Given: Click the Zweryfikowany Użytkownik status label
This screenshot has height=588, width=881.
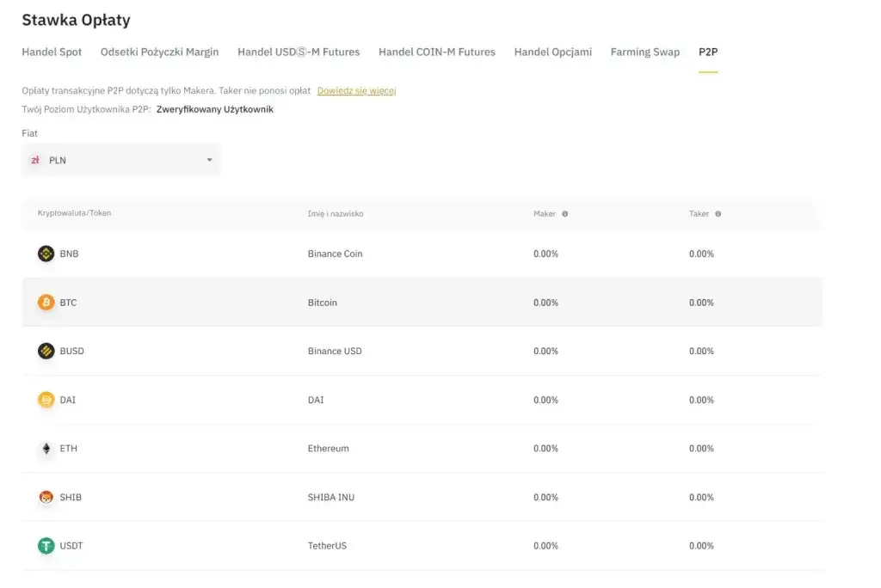Looking at the screenshot, I should [213, 109].
